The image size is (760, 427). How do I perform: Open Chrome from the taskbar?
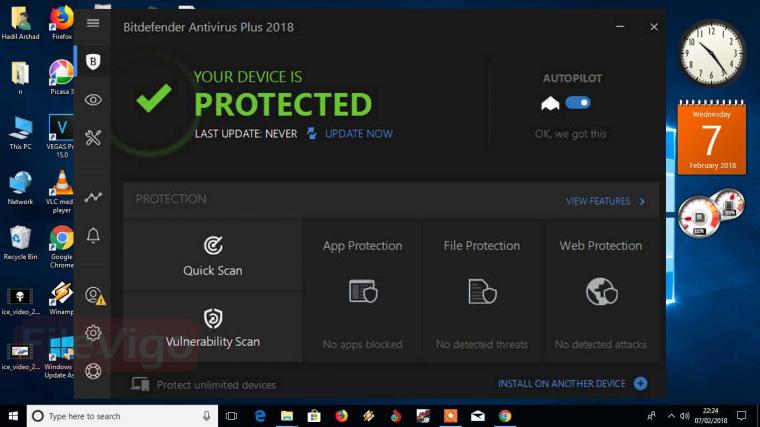505,416
